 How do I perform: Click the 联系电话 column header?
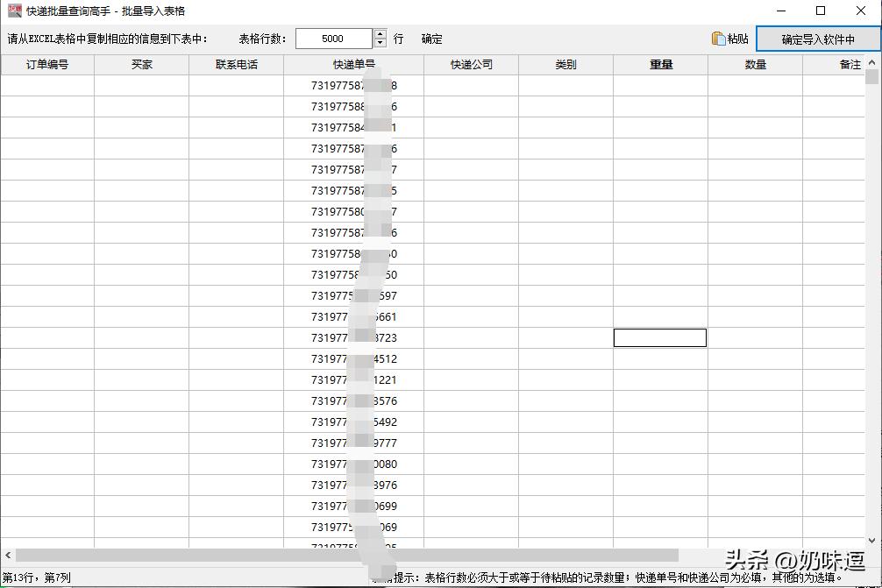click(235, 63)
